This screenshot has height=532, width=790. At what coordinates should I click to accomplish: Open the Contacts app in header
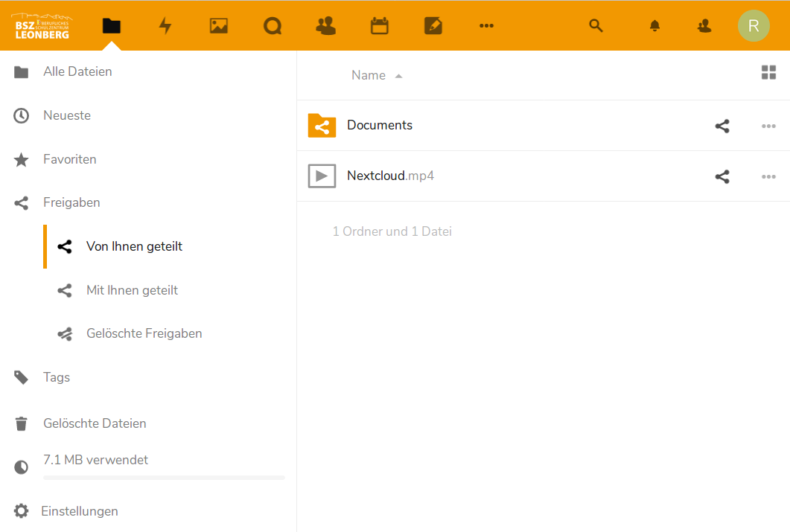point(325,26)
